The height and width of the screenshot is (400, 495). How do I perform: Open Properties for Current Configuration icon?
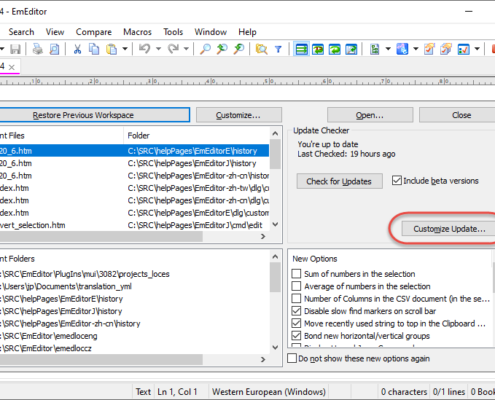point(429,49)
